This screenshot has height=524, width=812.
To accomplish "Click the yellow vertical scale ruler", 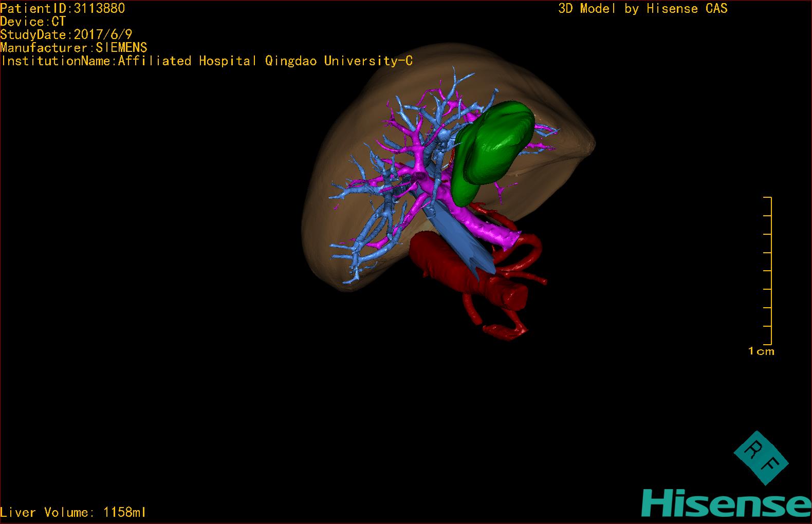I will pos(768,271).
